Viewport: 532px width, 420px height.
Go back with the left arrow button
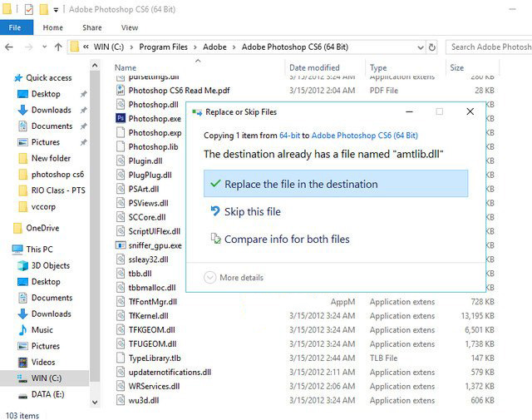9,47
